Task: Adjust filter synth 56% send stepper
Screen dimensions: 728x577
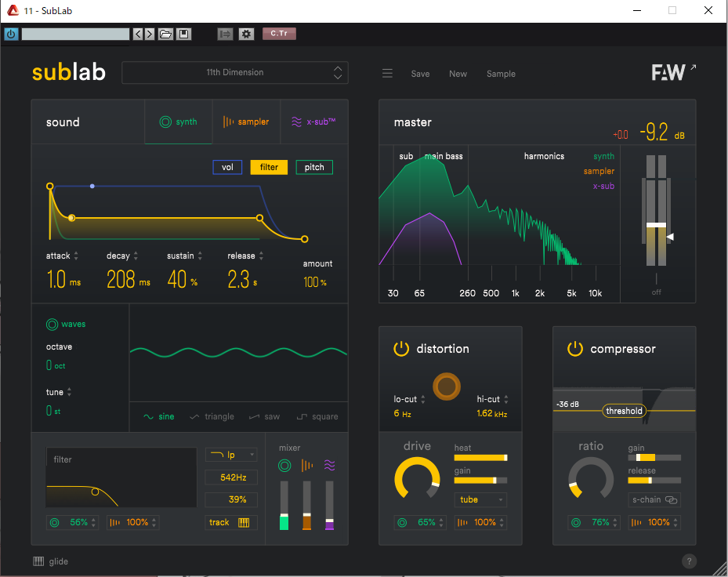Action: pyautogui.click(x=94, y=522)
